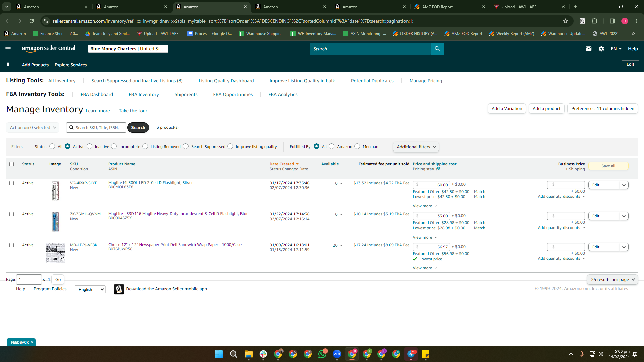Open the Listing Quality Dashboard link

point(226,81)
